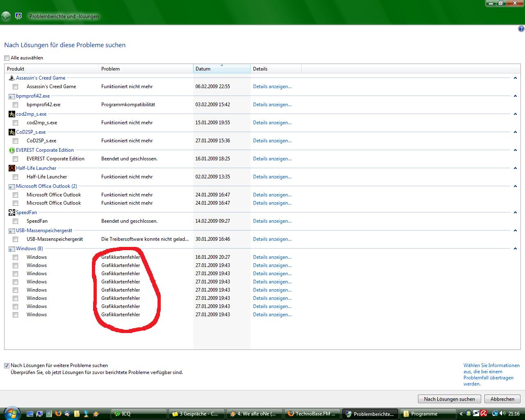Click the Problemberichte window title icon
The image size is (525, 420).
tap(18, 16)
